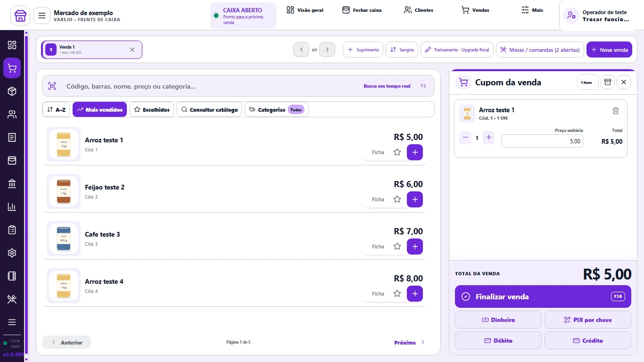
Task: Go to previous sale tab with chevron
Action: pos(301,49)
